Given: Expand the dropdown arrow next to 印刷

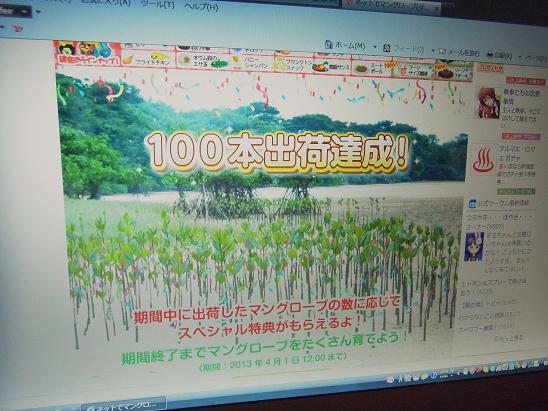Looking at the screenshot, I should pyautogui.click(x=520, y=57).
